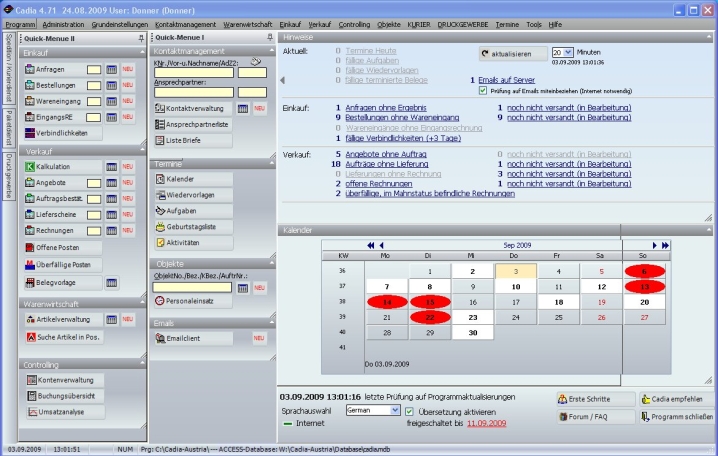Toggle the Übersetzung aktivieren checkbox

[x=409, y=410]
